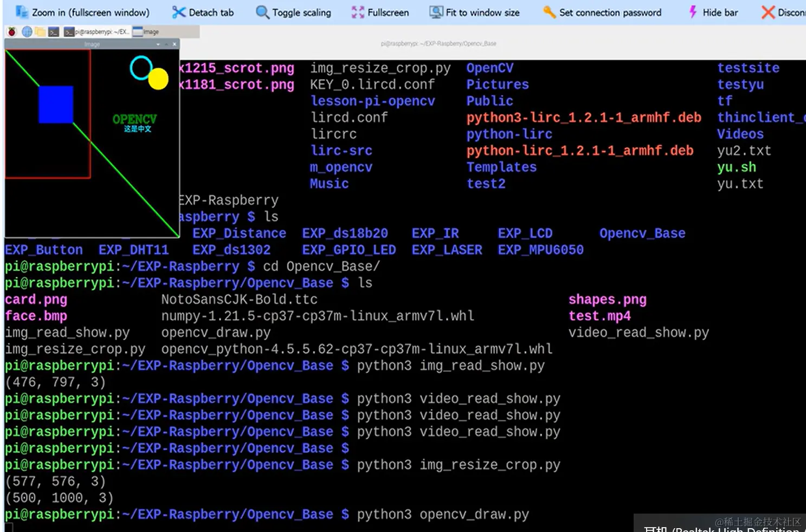Open the Raspberry Pi main menu
This screenshot has width=806, height=532.
click(12, 32)
